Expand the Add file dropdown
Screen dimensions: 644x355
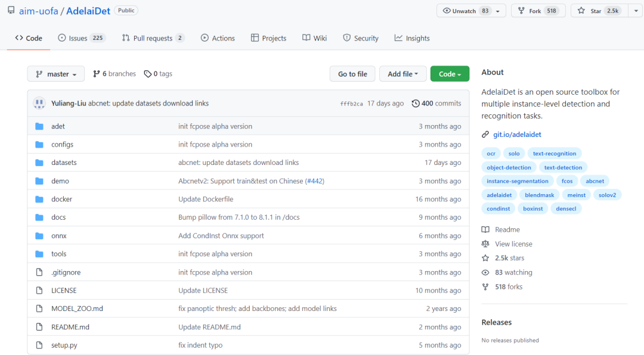click(x=402, y=74)
